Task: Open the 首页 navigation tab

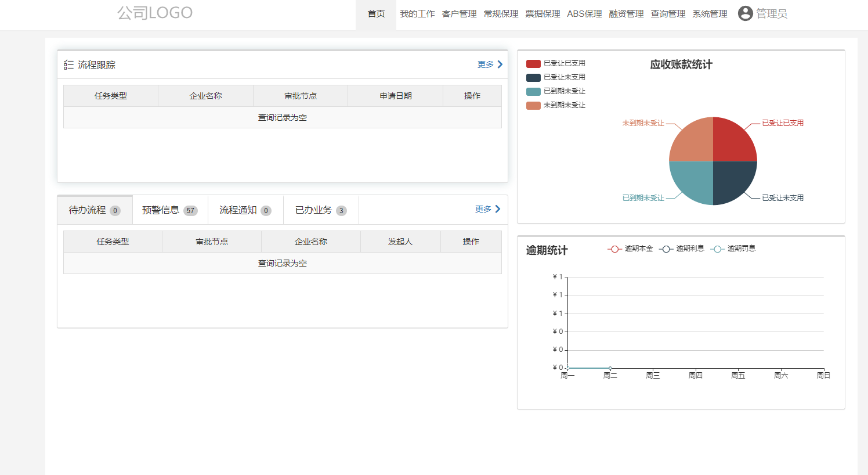Action: tap(376, 14)
